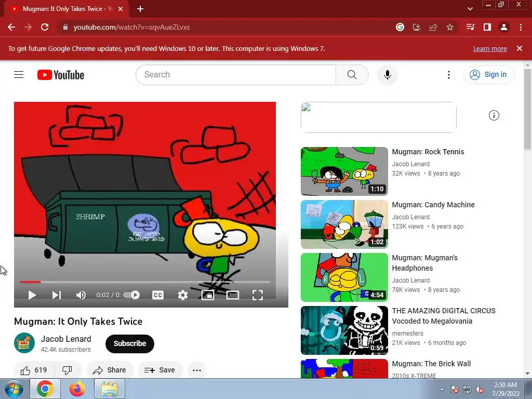Click the address bar URL
This screenshot has height=399, width=532.
[131, 27]
